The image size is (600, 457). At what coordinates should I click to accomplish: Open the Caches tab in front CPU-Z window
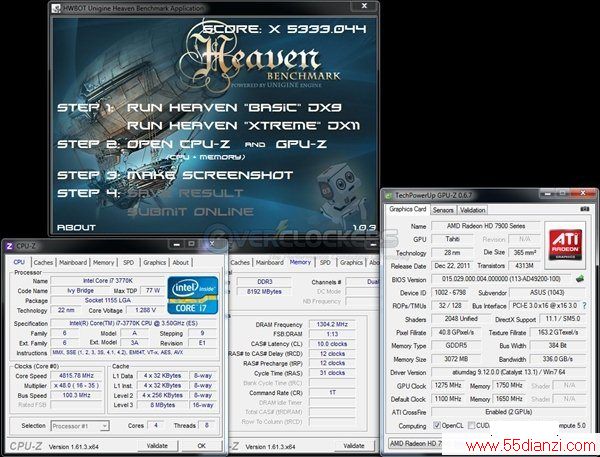(x=43, y=263)
